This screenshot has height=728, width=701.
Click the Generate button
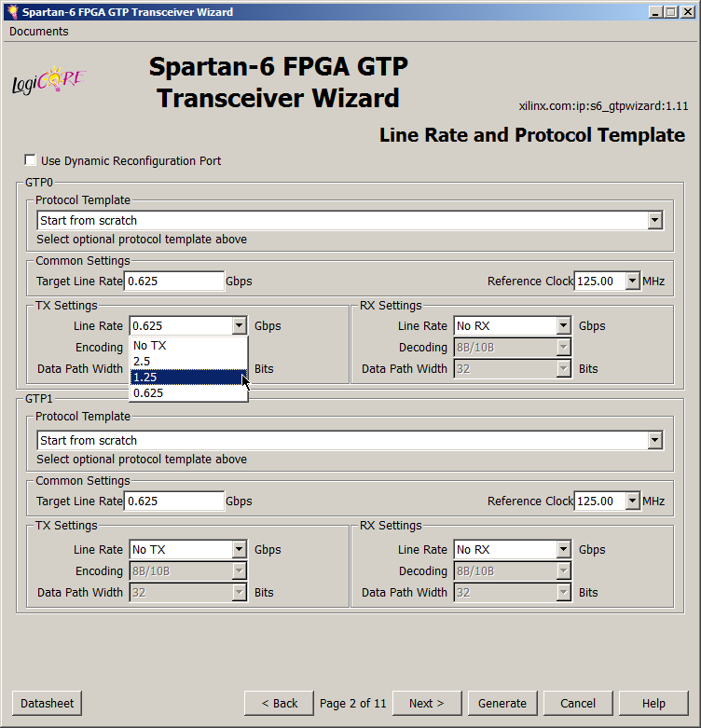[502, 703]
